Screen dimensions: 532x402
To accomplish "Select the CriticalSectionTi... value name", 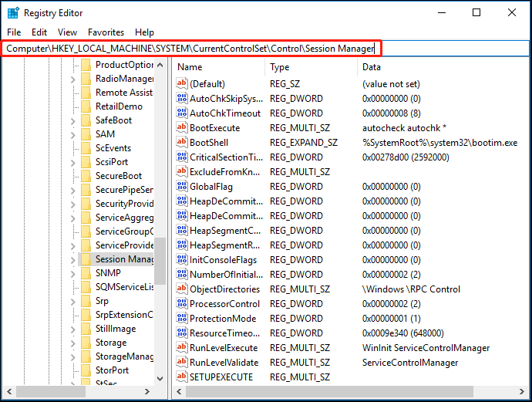I will pos(227,157).
